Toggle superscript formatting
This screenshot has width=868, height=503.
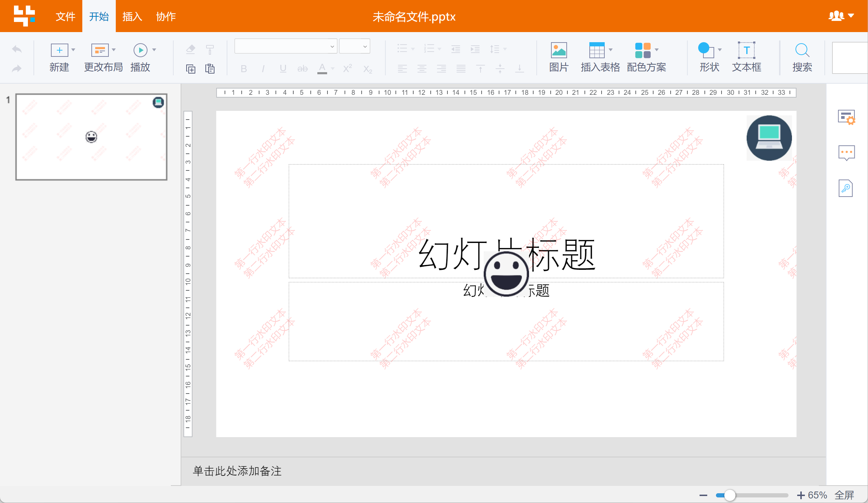[x=347, y=69]
